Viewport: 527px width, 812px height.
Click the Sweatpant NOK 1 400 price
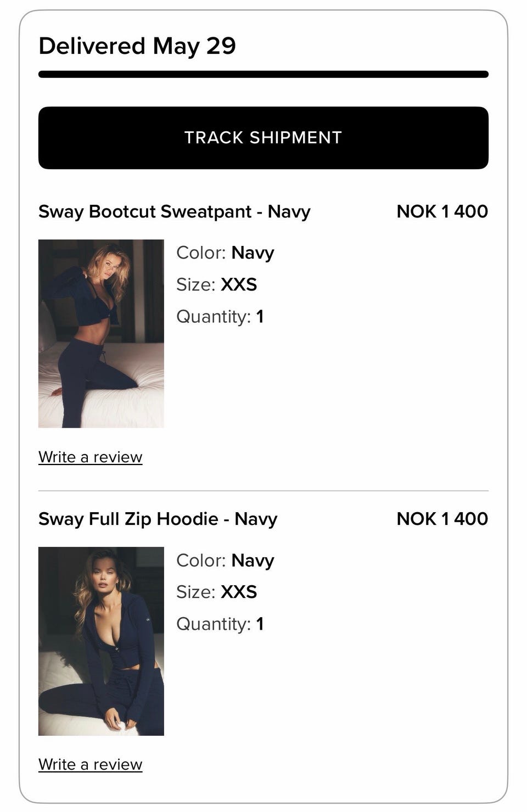click(442, 211)
